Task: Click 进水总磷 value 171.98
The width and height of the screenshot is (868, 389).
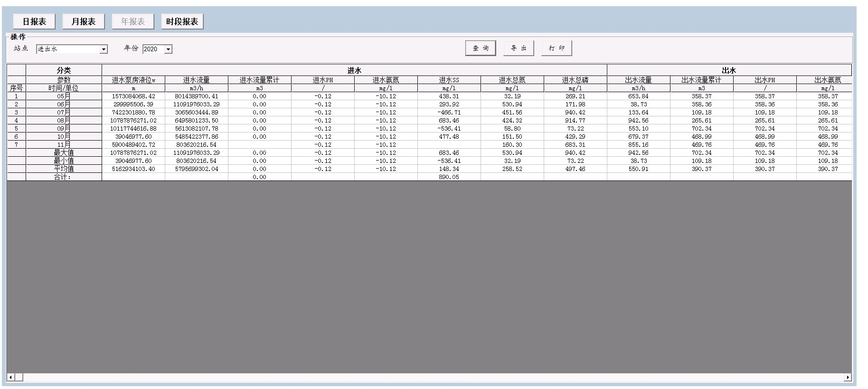Action: [x=576, y=104]
